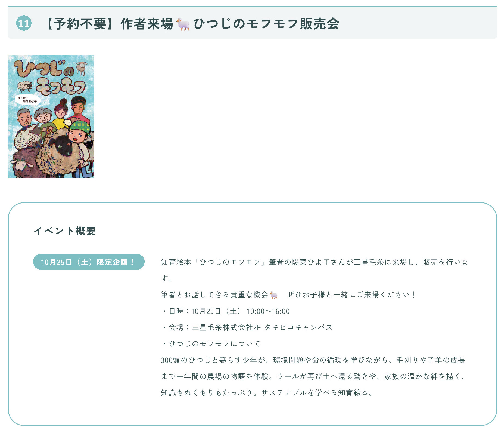This screenshot has height=433, width=504.
Task: Click the イベント概要 section heading
Action: 65,231
